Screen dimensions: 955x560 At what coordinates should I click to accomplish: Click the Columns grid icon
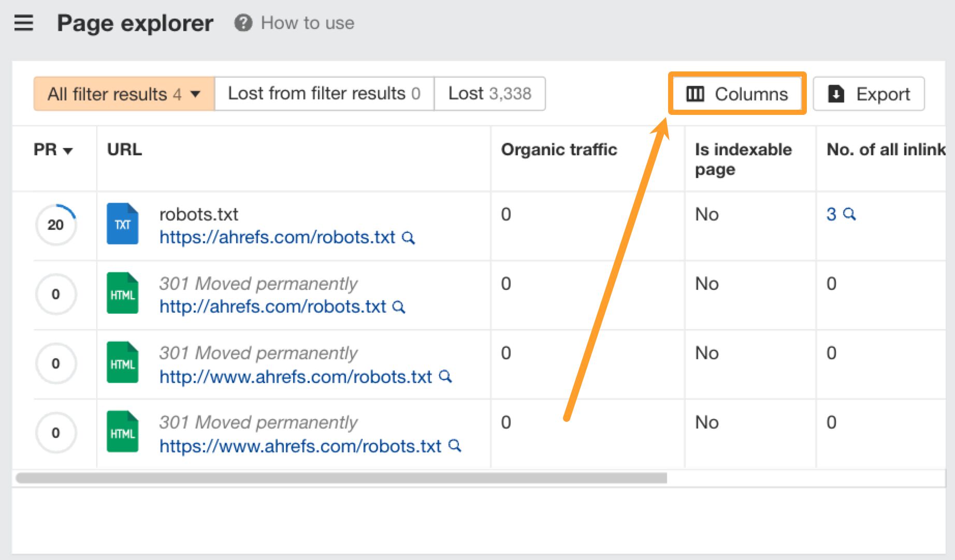[694, 94]
